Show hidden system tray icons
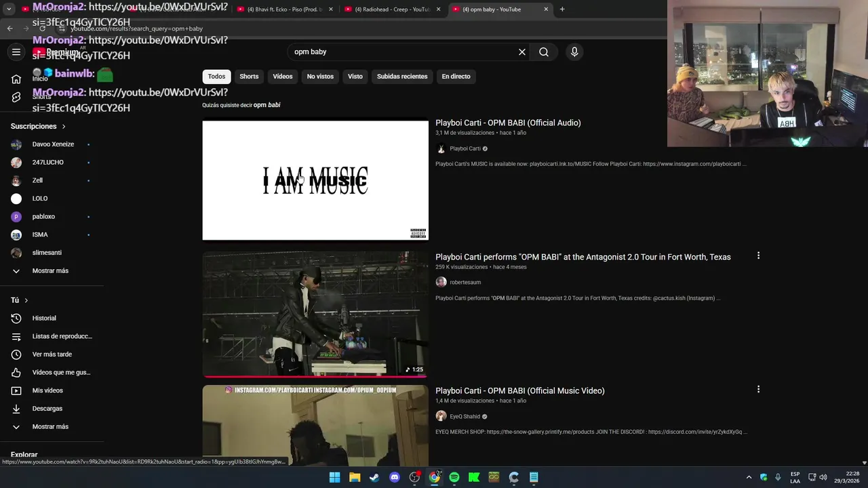 749,477
